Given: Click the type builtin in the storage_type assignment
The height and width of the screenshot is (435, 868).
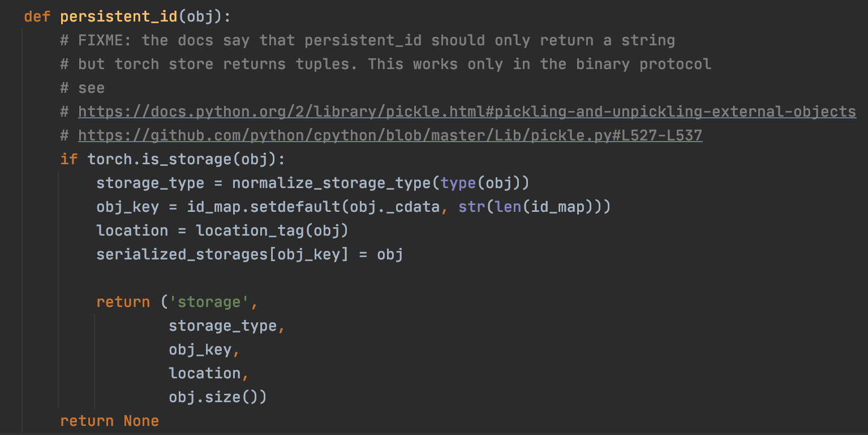Looking at the screenshot, I should [x=458, y=183].
